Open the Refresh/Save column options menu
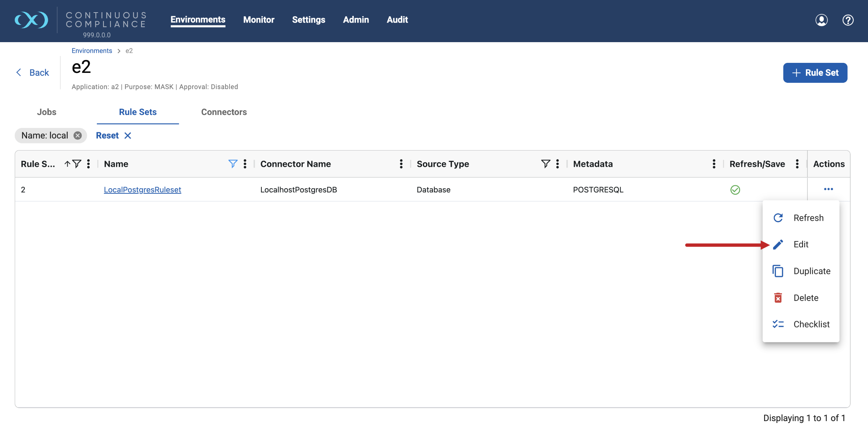The height and width of the screenshot is (437, 868). 797,164
